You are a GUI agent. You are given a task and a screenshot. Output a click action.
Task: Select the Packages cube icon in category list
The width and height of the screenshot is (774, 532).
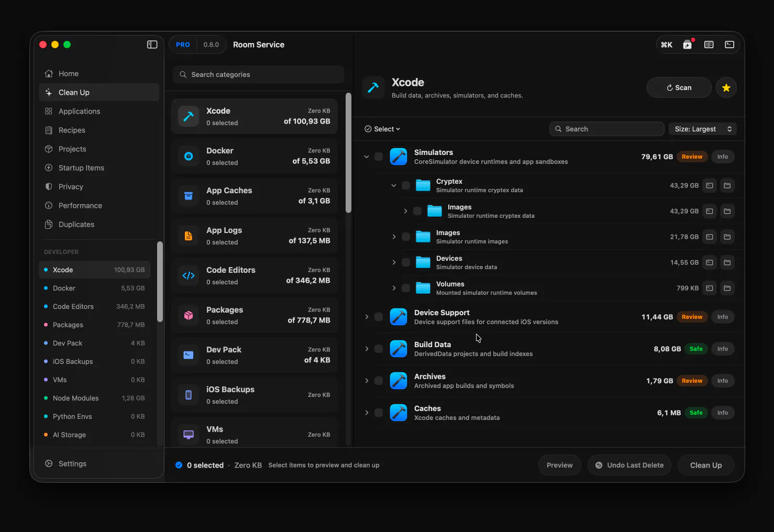(x=189, y=315)
